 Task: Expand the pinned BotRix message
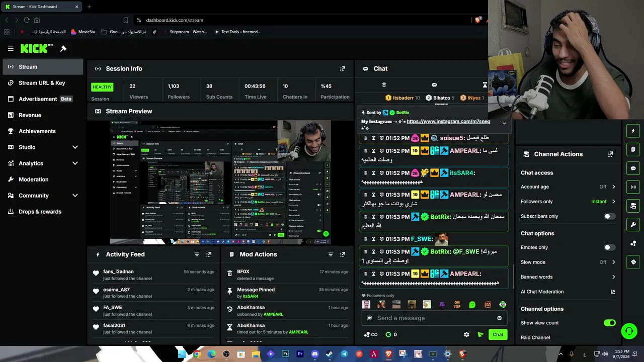[504, 123]
